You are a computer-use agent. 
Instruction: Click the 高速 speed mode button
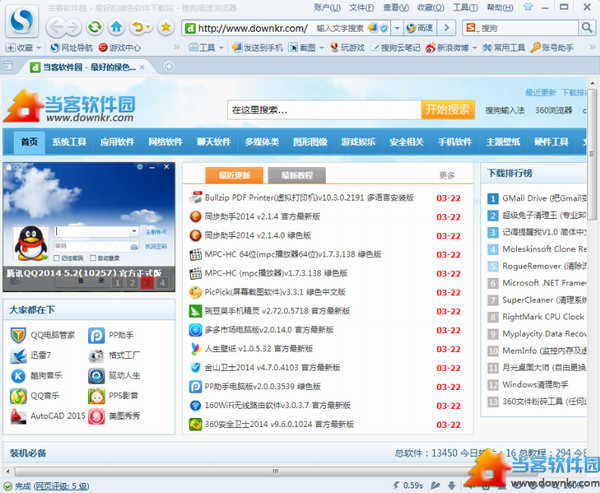[x=420, y=28]
